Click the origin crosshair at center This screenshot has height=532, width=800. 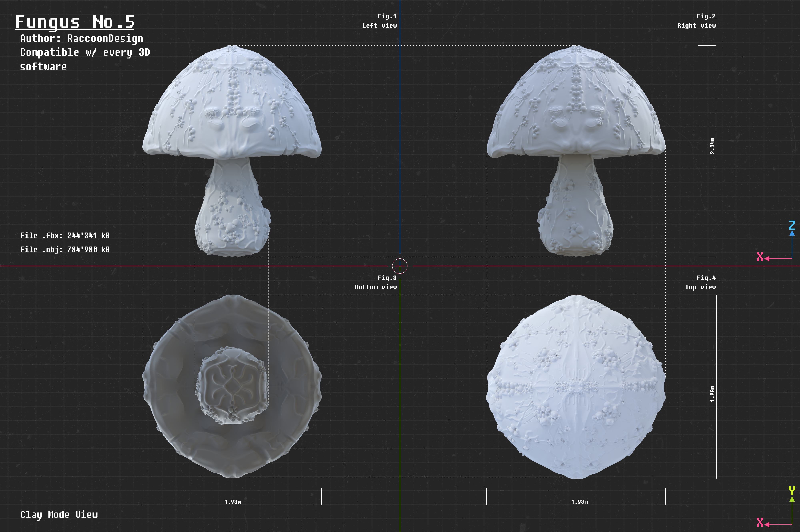coord(400,266)
